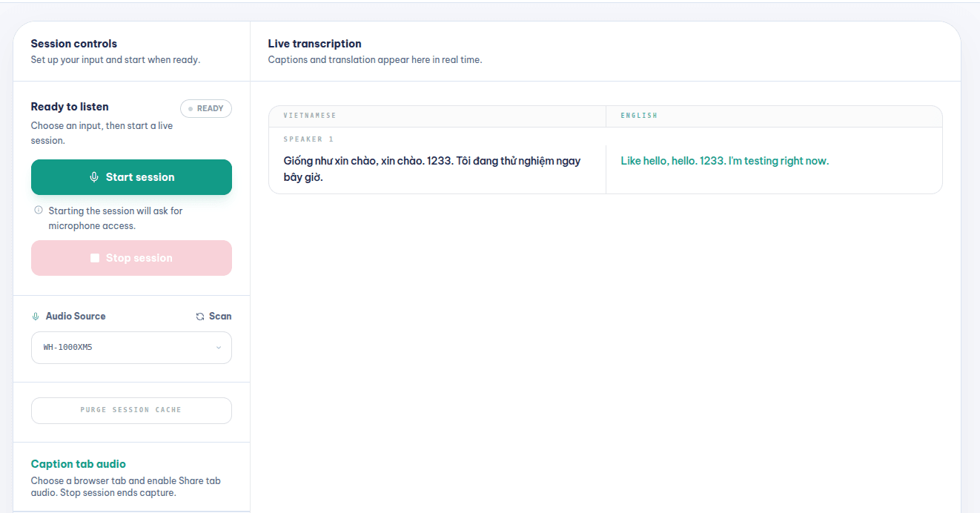Click the Audio Source label
The height and width of the screenshot is (513, 980).
76,316
